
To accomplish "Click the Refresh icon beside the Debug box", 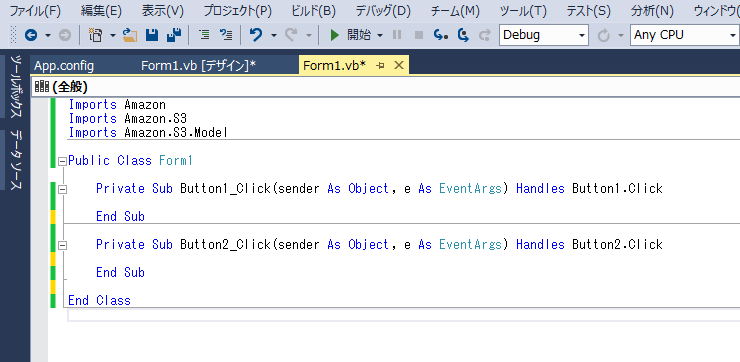I will 604,35.
